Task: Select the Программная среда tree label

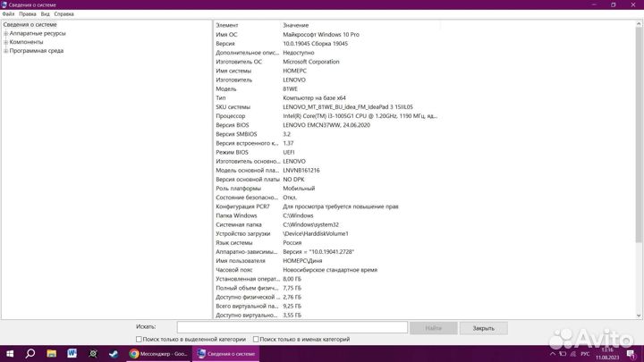Action: (x=37, y=51)
